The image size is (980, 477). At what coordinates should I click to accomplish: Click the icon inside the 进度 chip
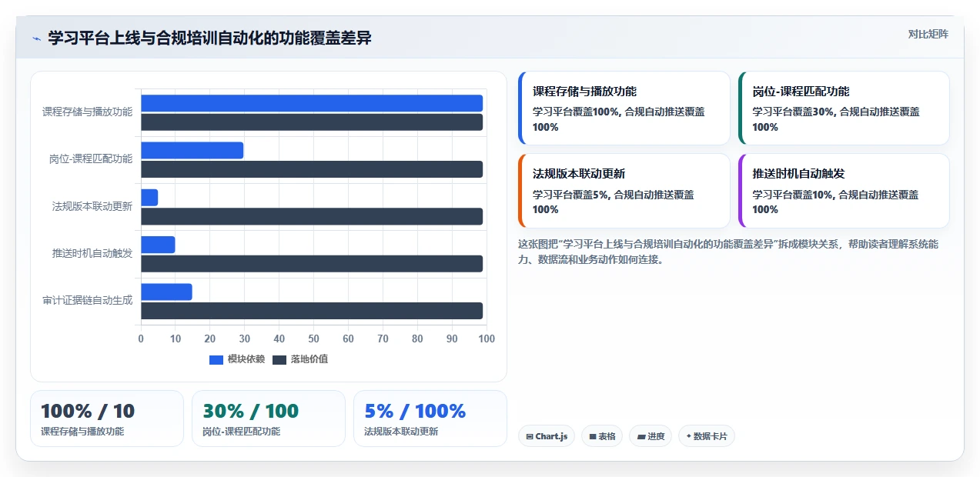coord(641,437)
